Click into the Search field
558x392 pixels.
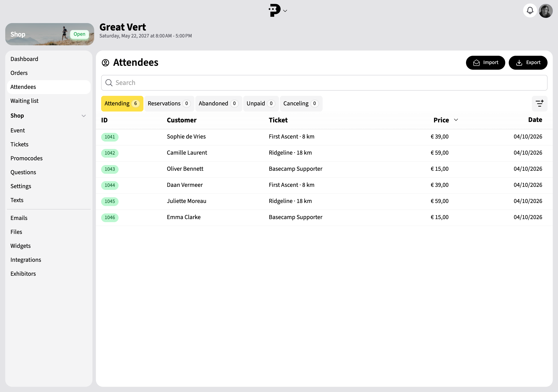point(324,83)
